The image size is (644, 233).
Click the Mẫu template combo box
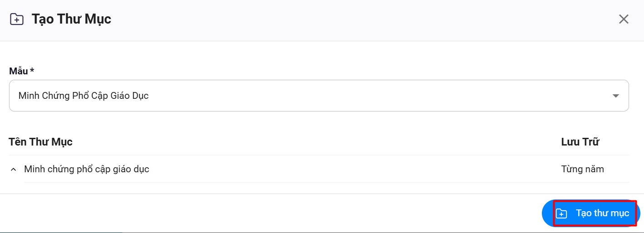(x=319, y=96)
